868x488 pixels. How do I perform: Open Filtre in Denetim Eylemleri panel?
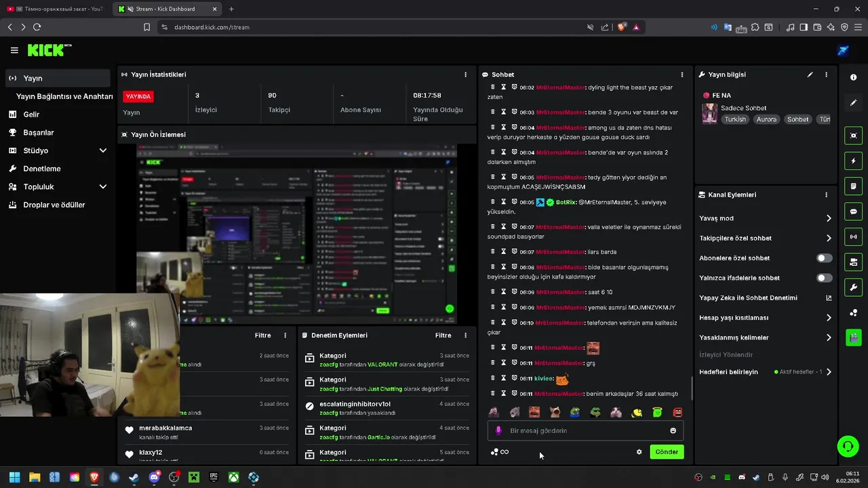443,335
